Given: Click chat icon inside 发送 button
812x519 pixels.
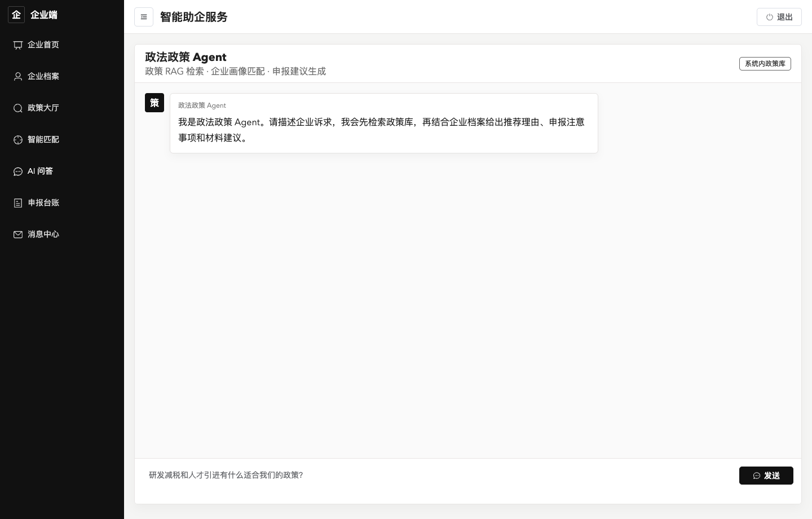Looking at the screenshot, I should [757, 476].
